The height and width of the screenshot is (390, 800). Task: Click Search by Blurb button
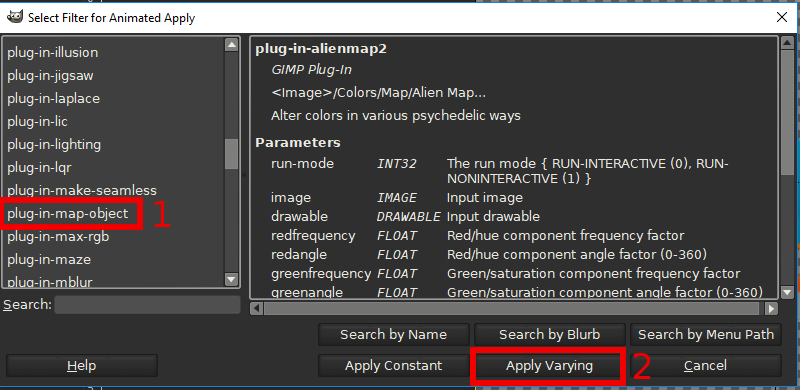point(549,335)
